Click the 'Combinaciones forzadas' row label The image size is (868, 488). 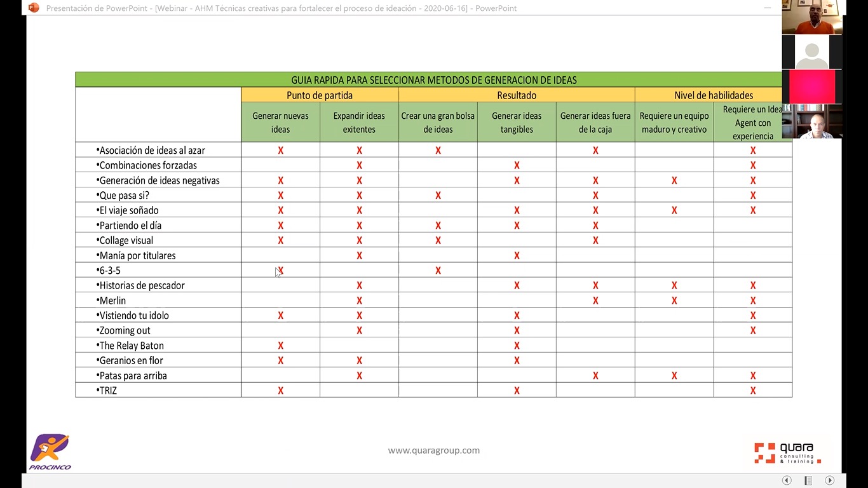[147, 165]
